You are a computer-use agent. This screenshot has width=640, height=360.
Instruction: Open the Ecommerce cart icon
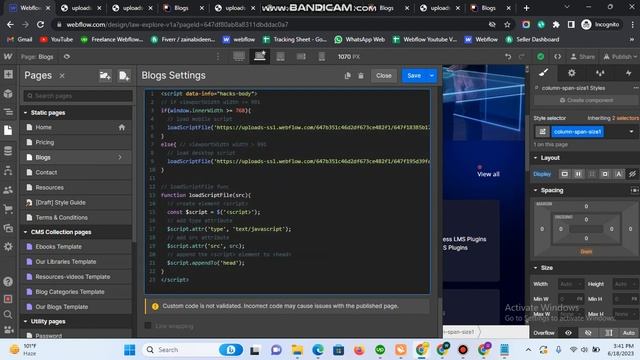(8, 209)
